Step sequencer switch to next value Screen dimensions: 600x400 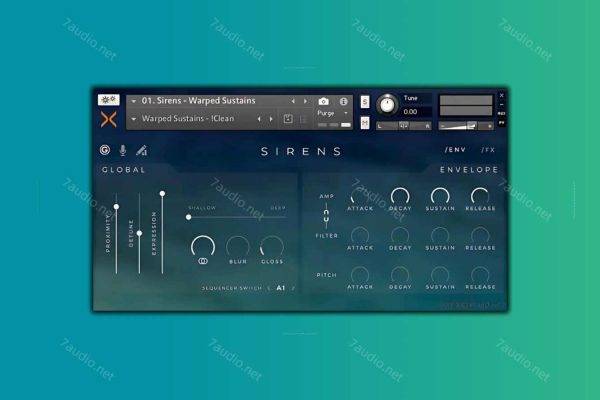(x=293, y=288)
